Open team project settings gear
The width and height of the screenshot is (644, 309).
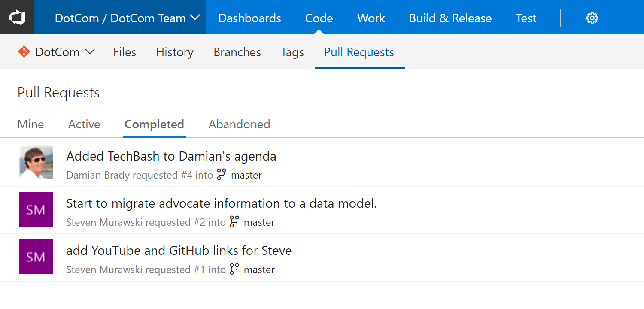592,18
